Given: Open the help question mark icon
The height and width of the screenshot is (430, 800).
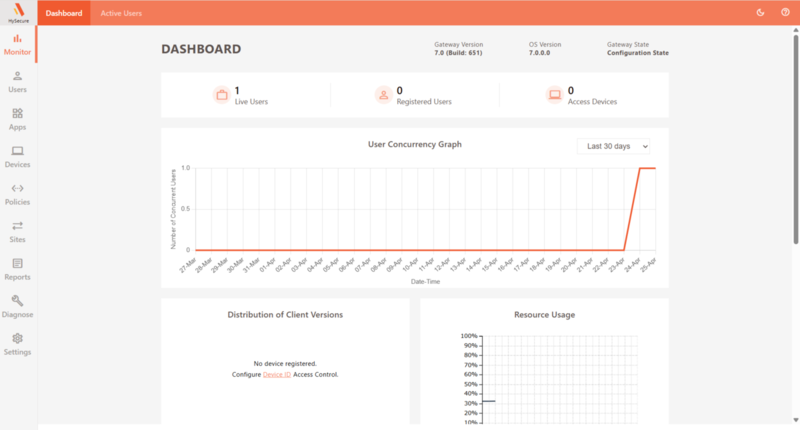Looking at the screenshot, I should coord(785,13).
